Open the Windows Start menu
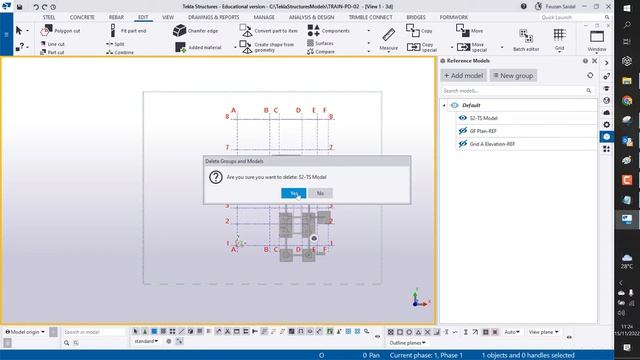The image size is (640, 360). point(627,8)
